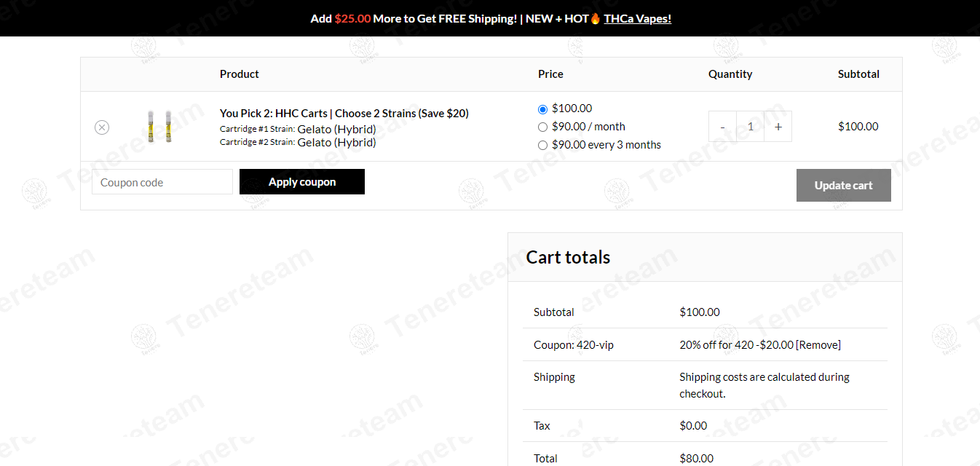Click the Cart totals heading
The width and height of the screenshot is (980, 466).
568,257
